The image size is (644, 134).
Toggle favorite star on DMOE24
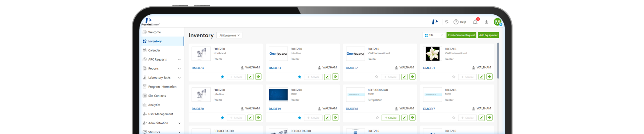[222, 77]
